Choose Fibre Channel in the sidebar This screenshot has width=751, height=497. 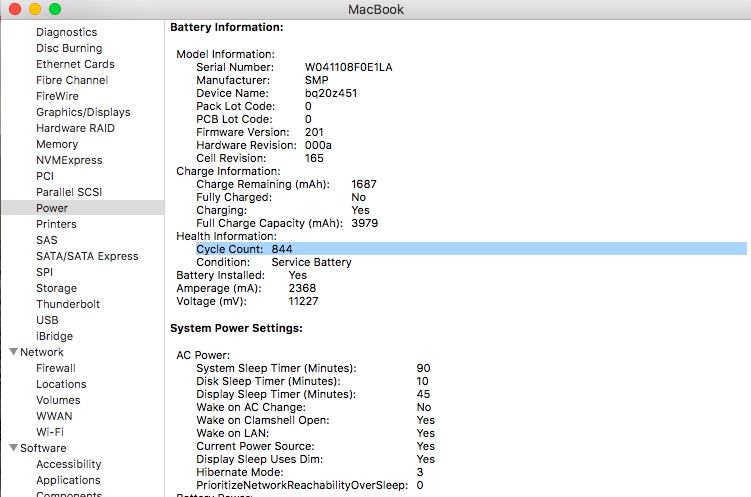pyautogui.click(x=72, y=80)
